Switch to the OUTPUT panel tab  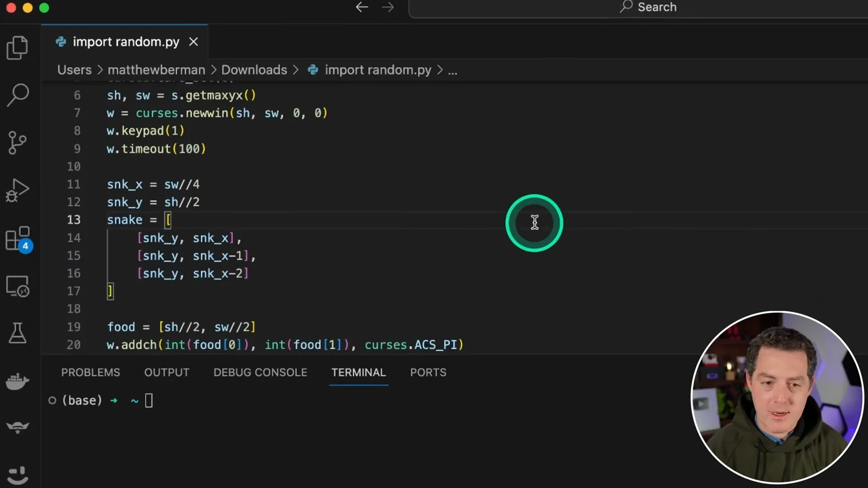pyautogui.click(x=167, y=373)
